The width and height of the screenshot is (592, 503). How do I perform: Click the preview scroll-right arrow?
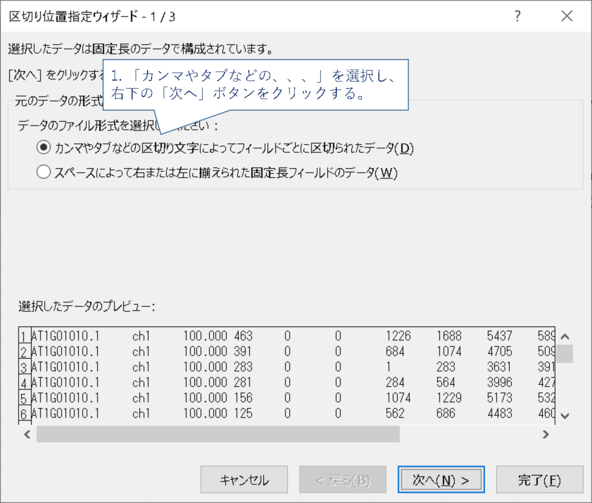(x=545, y=434)
